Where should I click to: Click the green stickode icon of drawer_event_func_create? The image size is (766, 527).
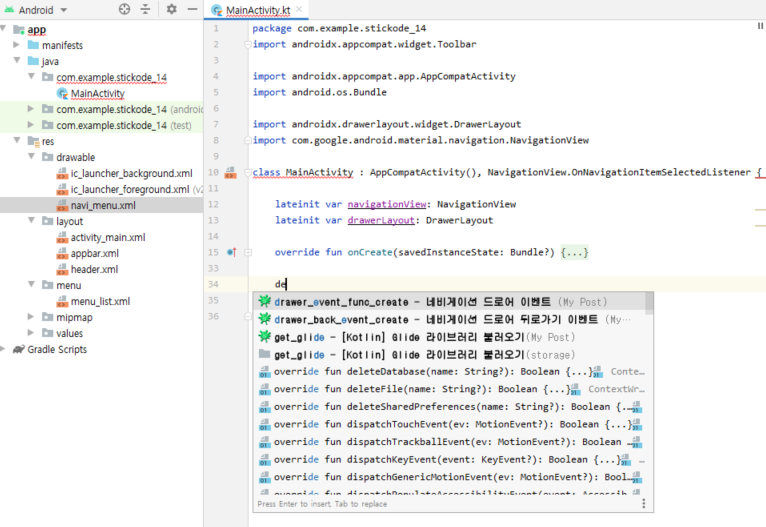[264, 301]
